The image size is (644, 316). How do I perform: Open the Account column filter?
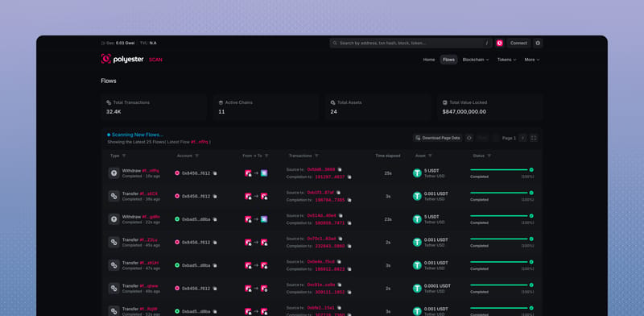(x=196, y=156)
